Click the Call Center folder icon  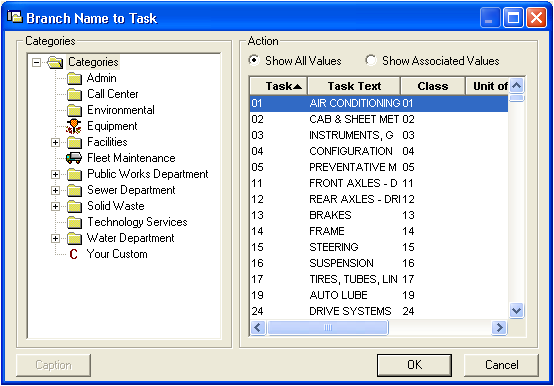[75, 94]
